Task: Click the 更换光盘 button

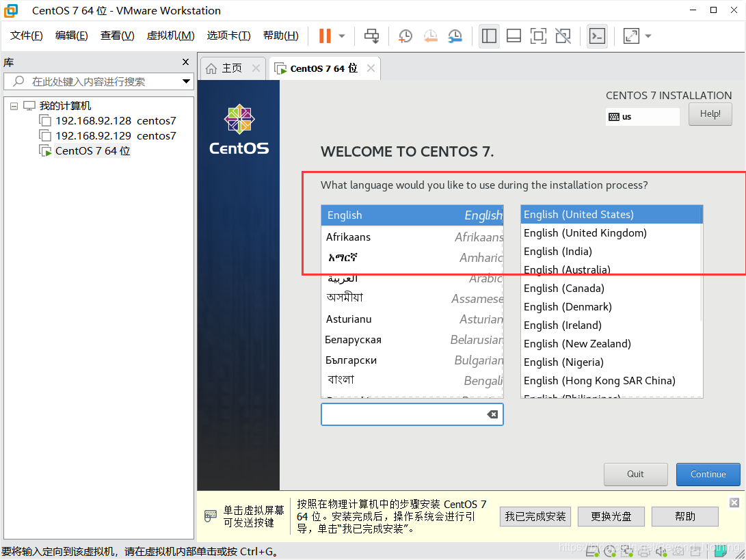Action: point(611,517)
